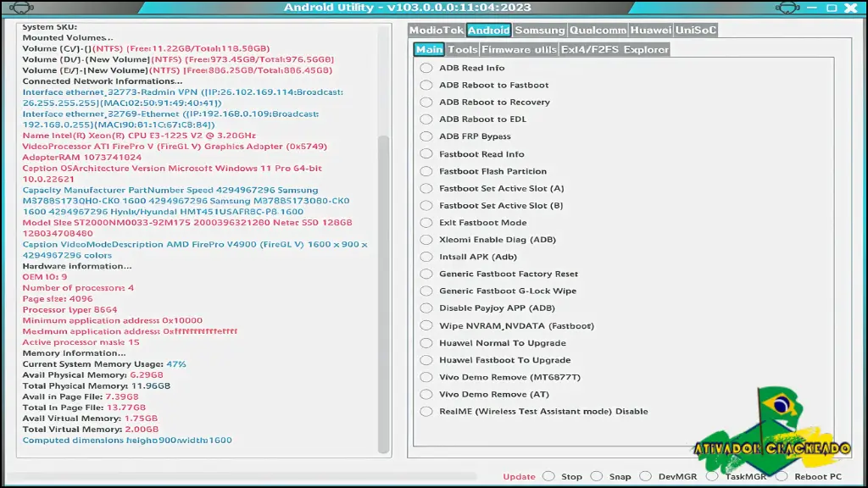
Task: Select the TaskMGR radio button
Action: 712,476
